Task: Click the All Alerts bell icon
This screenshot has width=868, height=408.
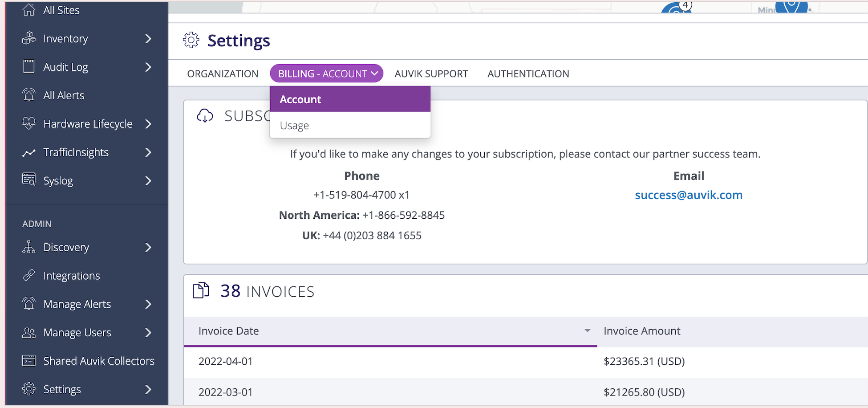Action: [x=29, y=95]
